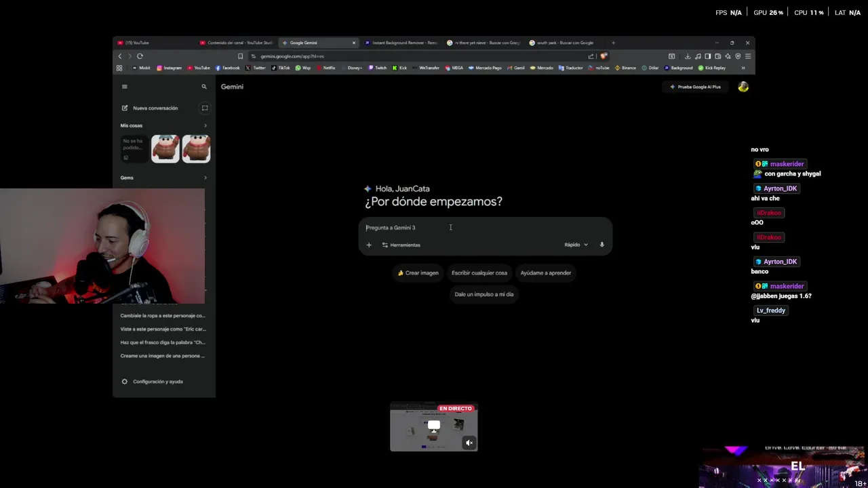Open the failed 'No se ha podido' item
Image resolution: width=868 pixels, height=488 pixels.
(x=134, y=148)
